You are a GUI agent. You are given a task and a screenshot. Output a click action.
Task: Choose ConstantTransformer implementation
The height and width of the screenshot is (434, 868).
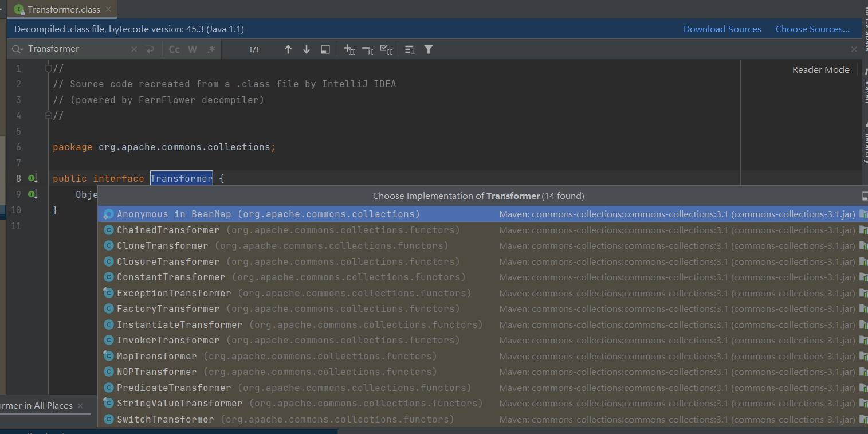(482, 277)
